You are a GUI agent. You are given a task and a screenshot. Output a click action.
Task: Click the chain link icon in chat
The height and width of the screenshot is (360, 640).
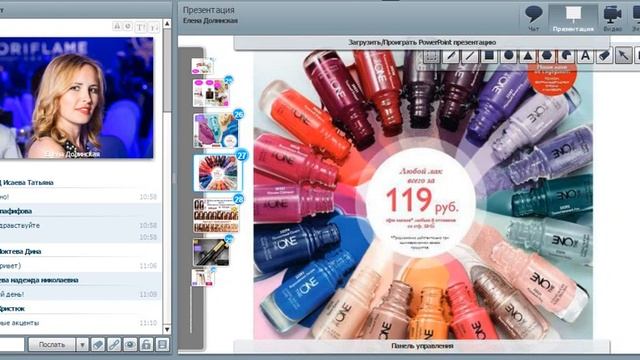114,344
